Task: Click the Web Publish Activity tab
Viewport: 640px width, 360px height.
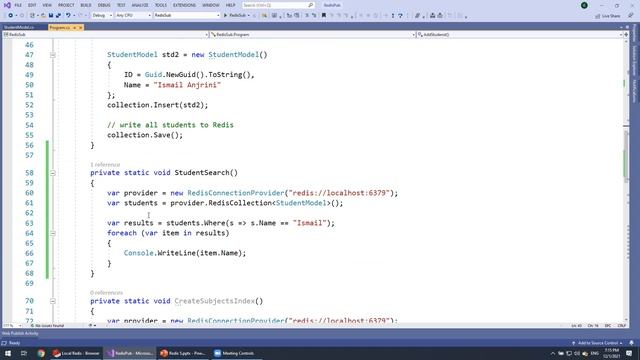Action: click(20, 333)
